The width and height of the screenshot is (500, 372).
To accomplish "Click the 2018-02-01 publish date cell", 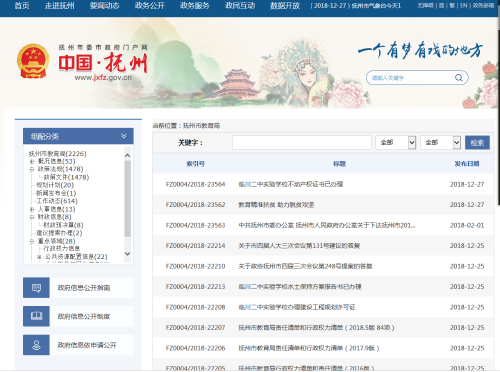I will 467,225.
